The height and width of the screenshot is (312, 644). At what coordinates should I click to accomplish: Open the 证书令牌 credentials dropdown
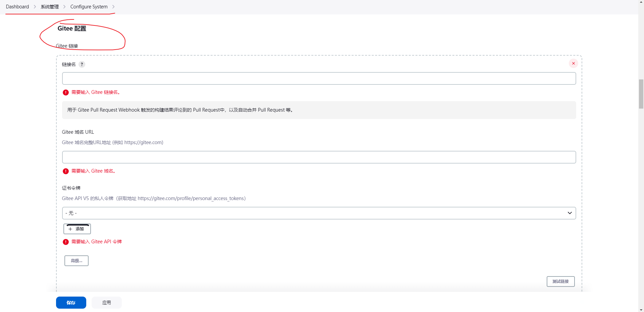319,213
